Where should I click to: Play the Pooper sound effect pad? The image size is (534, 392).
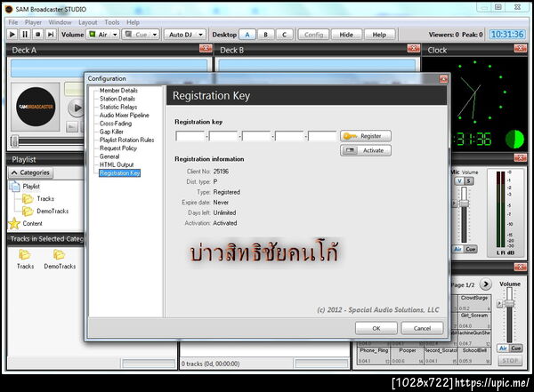[x=407, y=356]
